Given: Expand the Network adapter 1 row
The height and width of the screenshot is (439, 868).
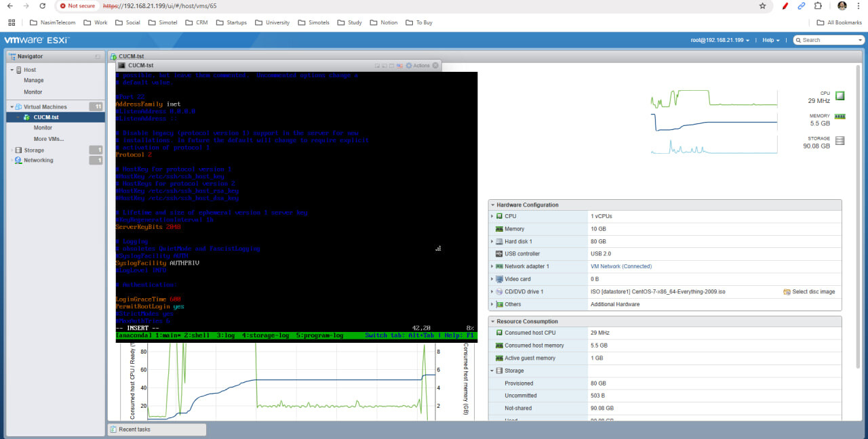Looking at the screenshot, I should pyautogui.click(x=492, y=266).
